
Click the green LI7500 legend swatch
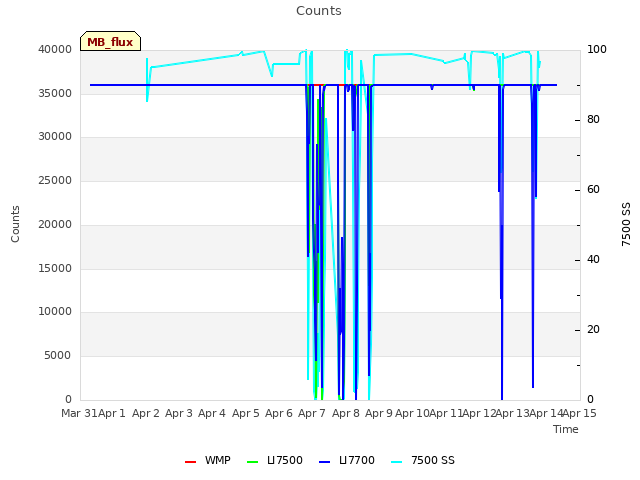tap(253, 461)
